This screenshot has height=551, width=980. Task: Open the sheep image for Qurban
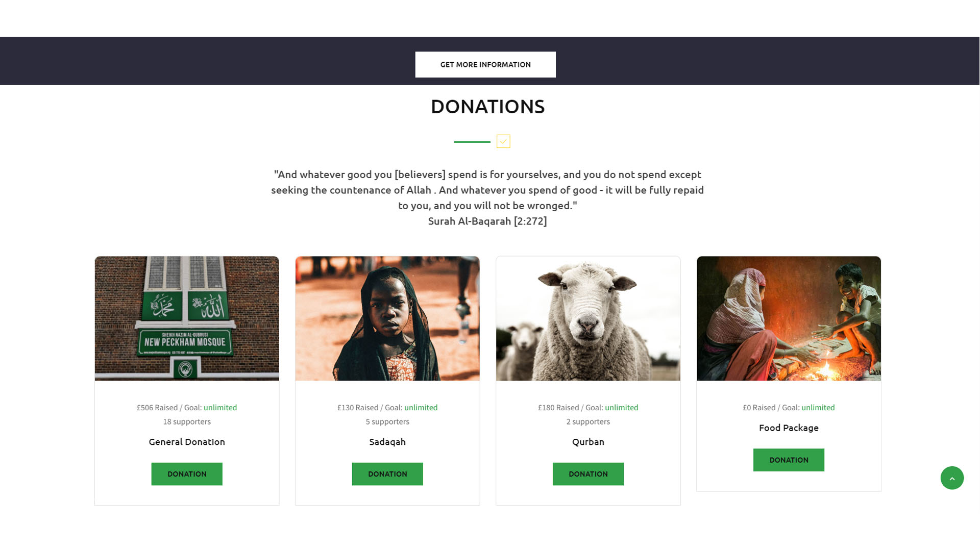[x=588, y=318]
